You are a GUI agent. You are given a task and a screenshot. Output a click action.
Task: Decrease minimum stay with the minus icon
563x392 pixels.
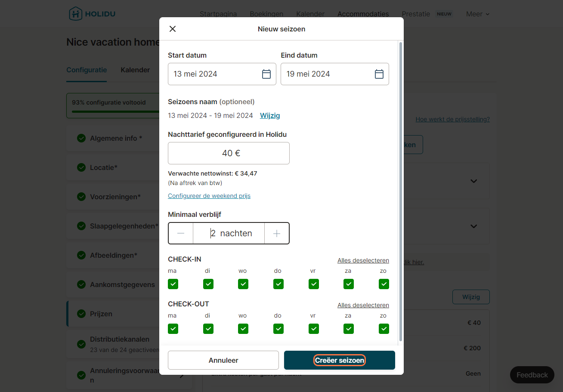point(181,233)
